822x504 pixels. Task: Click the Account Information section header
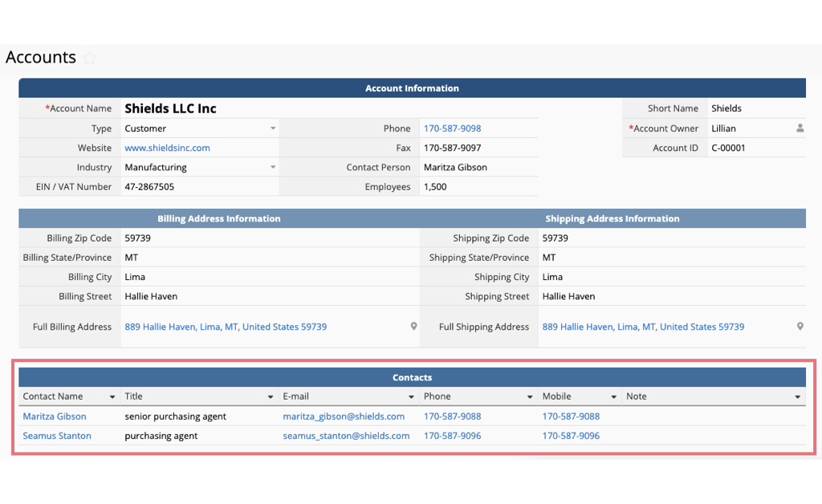pos(412,88)
